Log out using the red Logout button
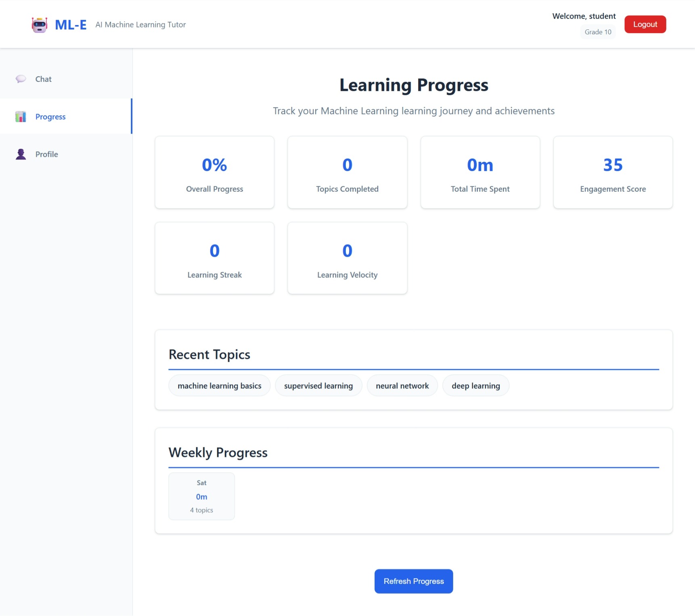 point(645,24)
